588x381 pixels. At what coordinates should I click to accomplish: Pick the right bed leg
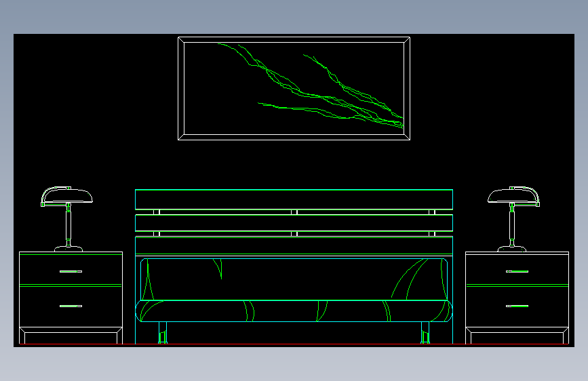point(425,333)
